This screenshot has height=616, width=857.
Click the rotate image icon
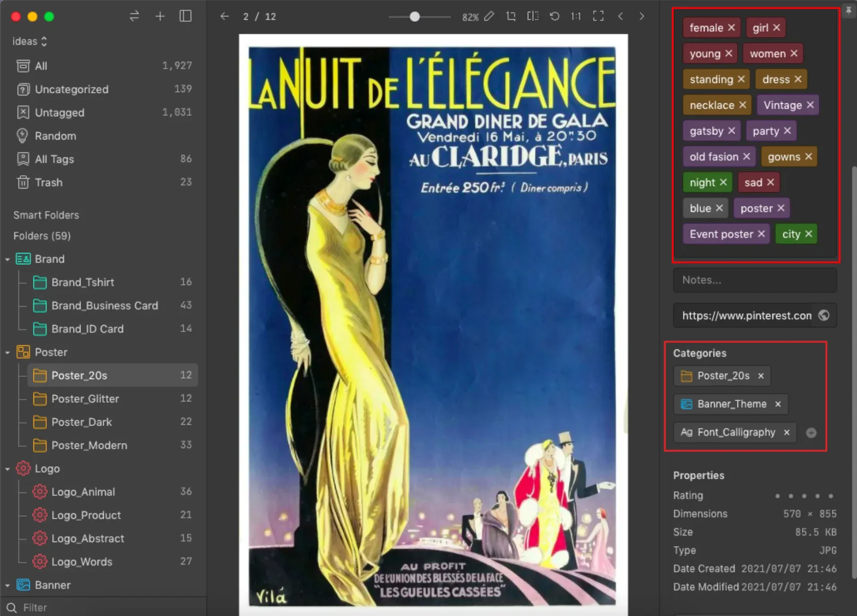(x=555, y=17)
